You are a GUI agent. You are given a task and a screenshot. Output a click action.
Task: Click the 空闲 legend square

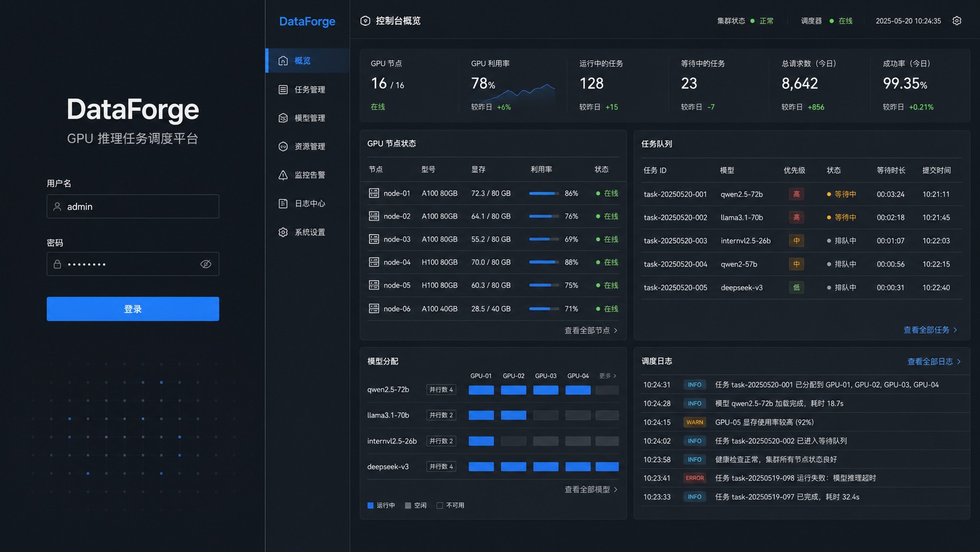click(x=408, y=505)
